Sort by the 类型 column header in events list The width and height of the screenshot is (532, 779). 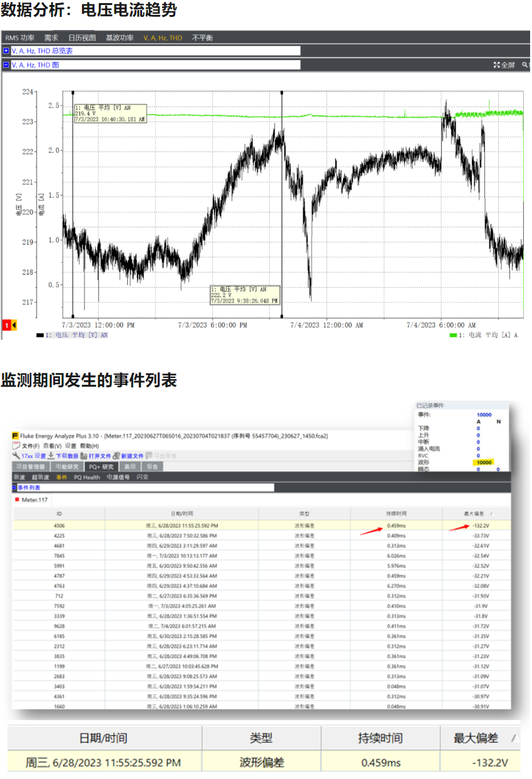coord(304,514)
